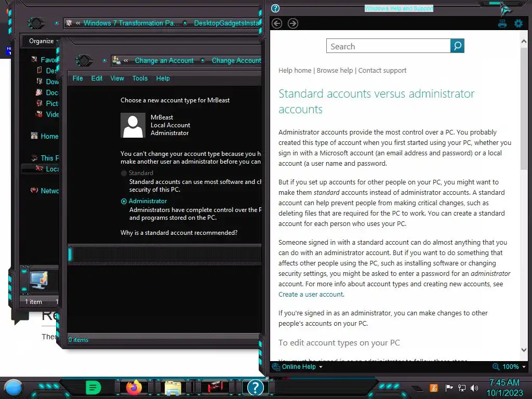Image resolution: width=532 pixels, height=399 pixels.
Task: Click the Start orb on the taskbar
Action: pos(13,388)
